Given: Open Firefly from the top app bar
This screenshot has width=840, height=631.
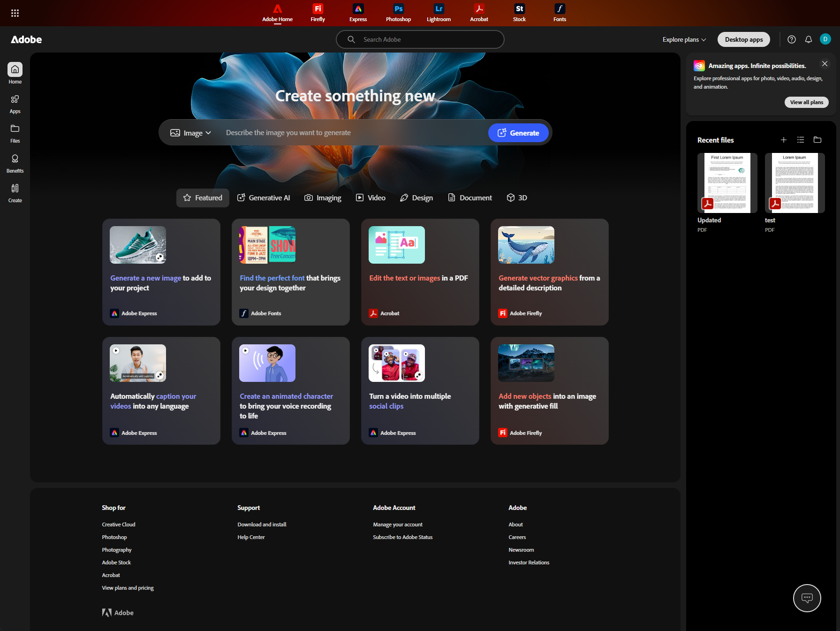Looking at the screenshot, I should (318, 13).
